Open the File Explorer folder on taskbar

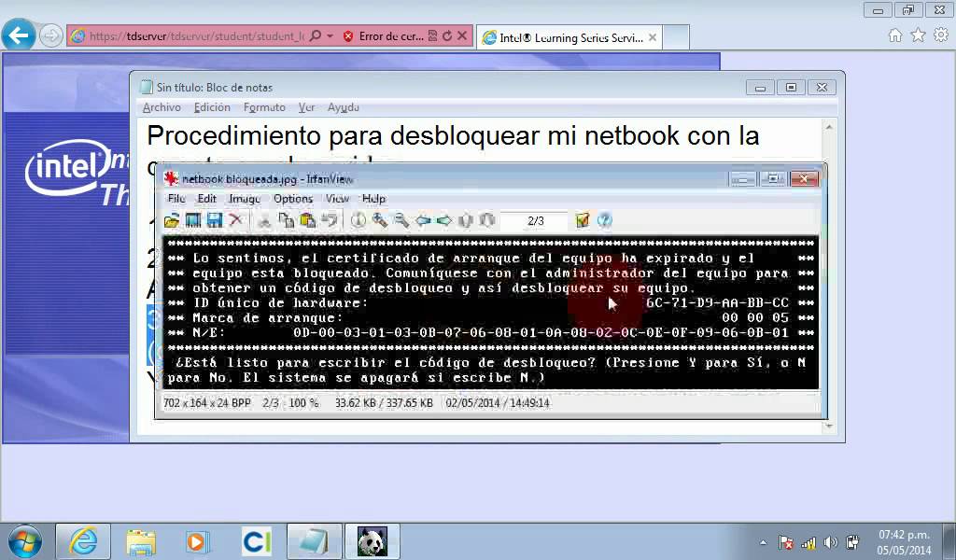[x=142, y=541]
